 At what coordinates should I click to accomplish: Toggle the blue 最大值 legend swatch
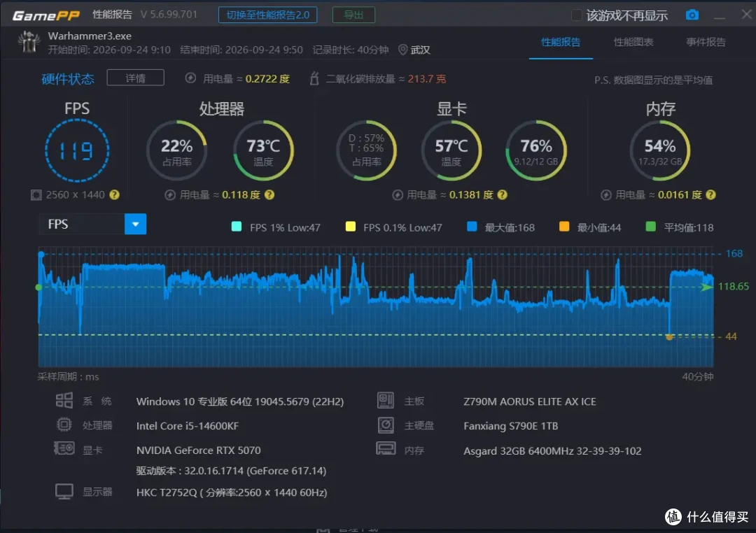pyautogui.click(x=472, y=227)
